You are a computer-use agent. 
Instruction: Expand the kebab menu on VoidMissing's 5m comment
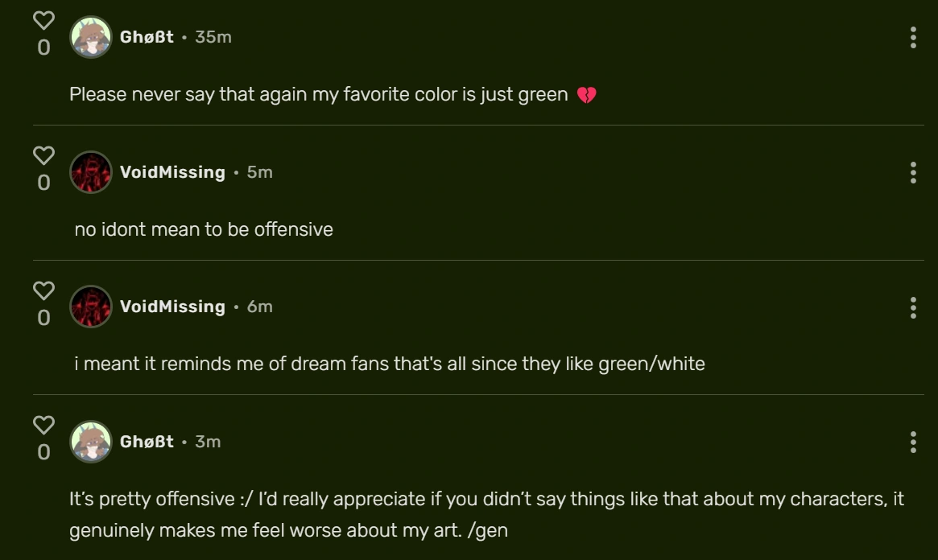912,171
